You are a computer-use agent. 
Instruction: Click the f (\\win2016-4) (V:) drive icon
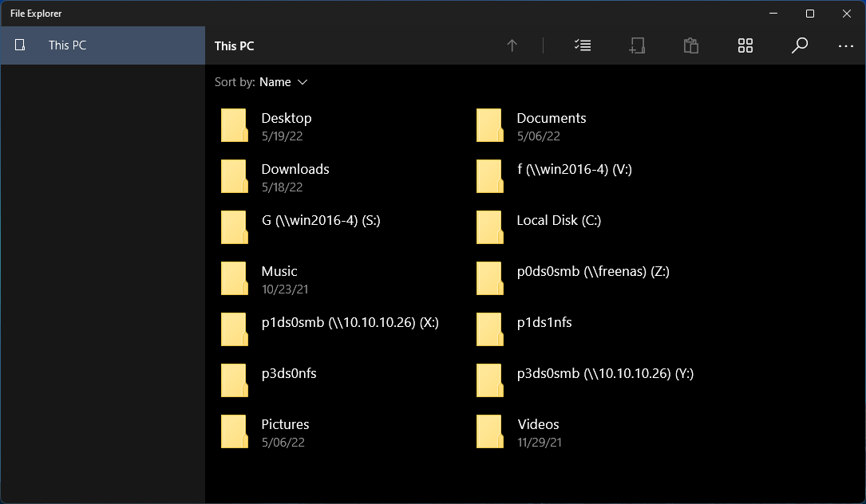pos(490,177)
